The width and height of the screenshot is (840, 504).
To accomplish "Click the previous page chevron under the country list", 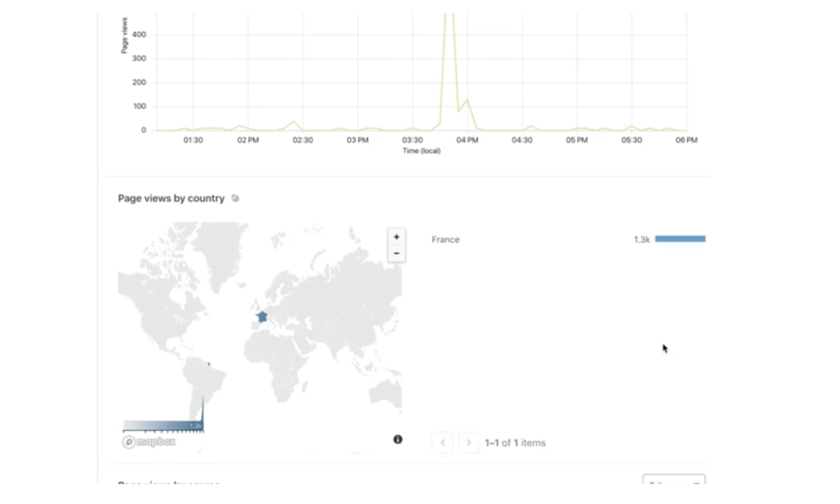I will click(443, 442).
